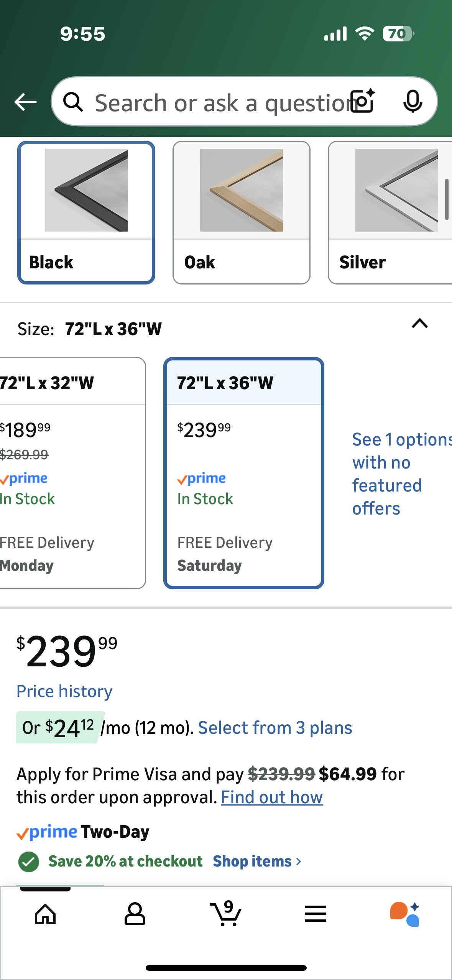Launch the Rufus AI assistant icon
This screenshot has height=980, width=452.
coord(405,914)
